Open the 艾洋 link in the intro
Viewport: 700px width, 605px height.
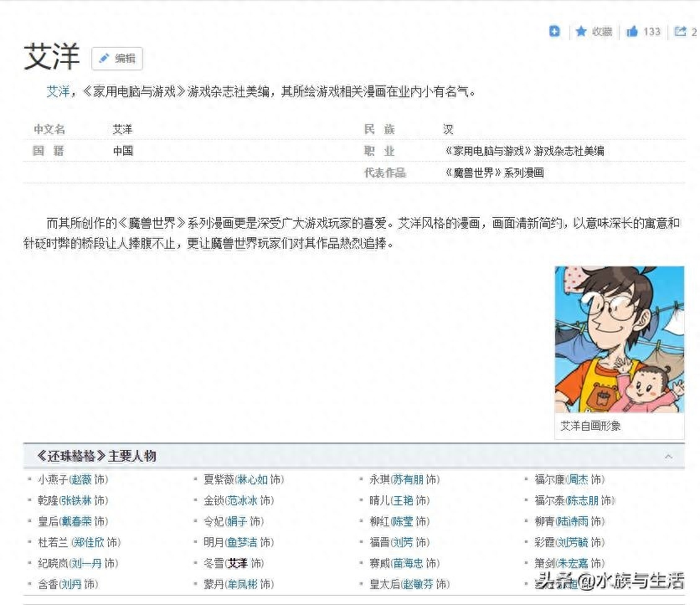pyautogui.click(x=59, y=91)
